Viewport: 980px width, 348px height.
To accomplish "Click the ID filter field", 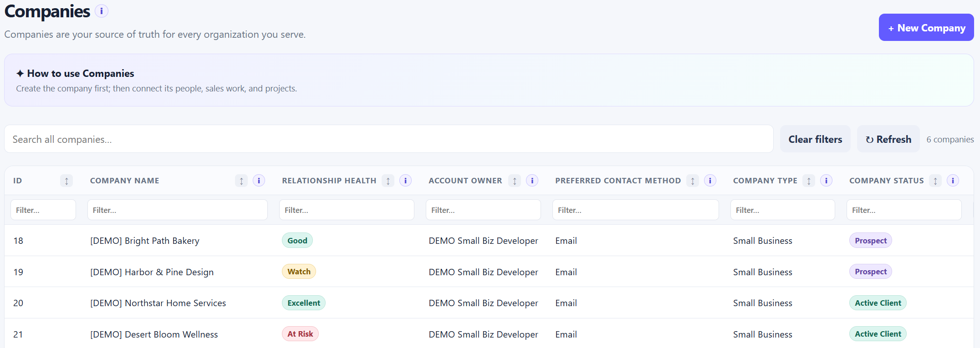I will [x=43, y=210].
